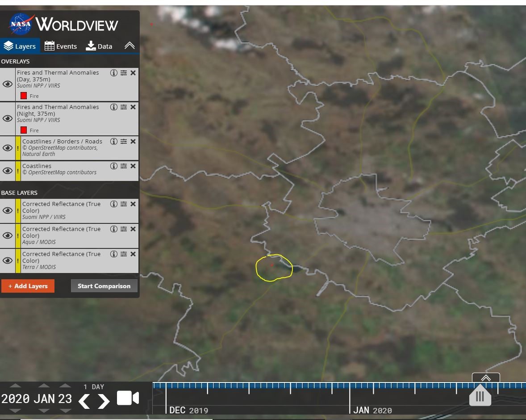The height and width of the screenshot is (420, 526).
Task: Increase the year with the up arrow
Action: point(16,386)
